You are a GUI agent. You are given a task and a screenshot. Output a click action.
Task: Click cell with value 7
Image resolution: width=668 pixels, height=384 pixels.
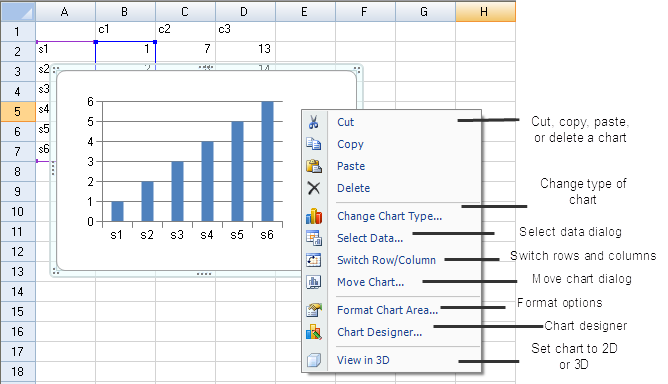tap(185, 52)
